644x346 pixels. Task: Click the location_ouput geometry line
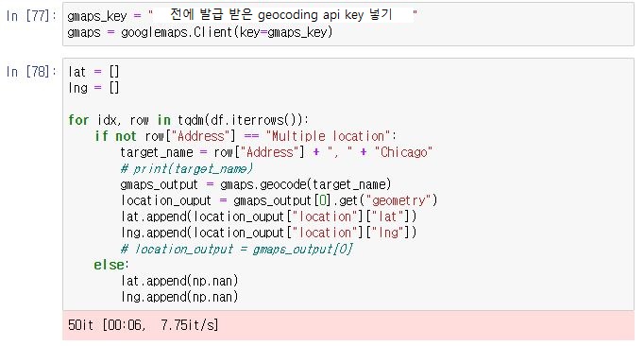click(280, 200)
